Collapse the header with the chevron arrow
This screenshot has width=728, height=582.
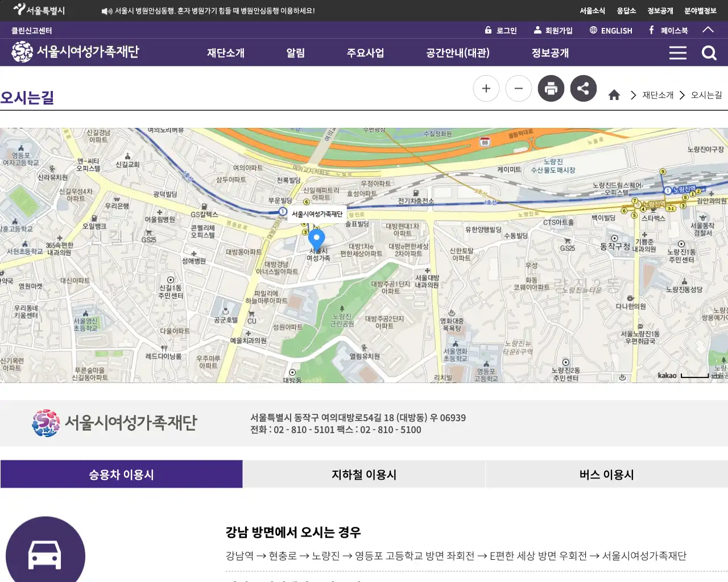click(x=708, y=30)
